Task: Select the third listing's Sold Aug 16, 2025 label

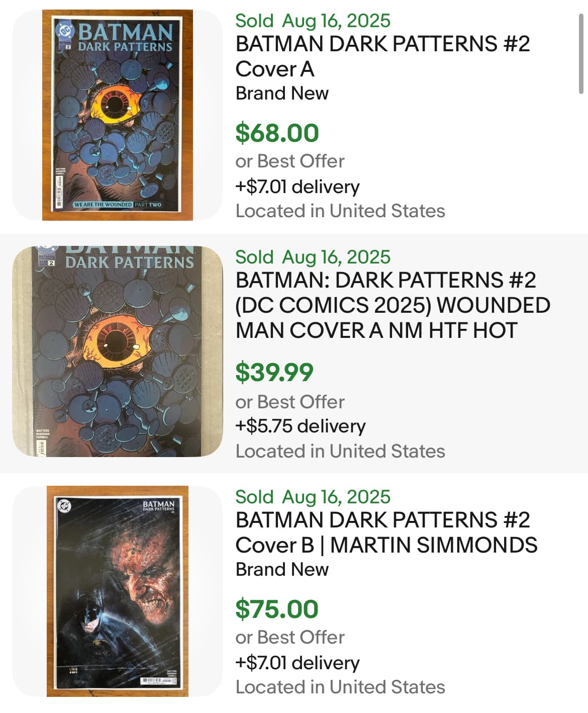Action: (313, 497)
